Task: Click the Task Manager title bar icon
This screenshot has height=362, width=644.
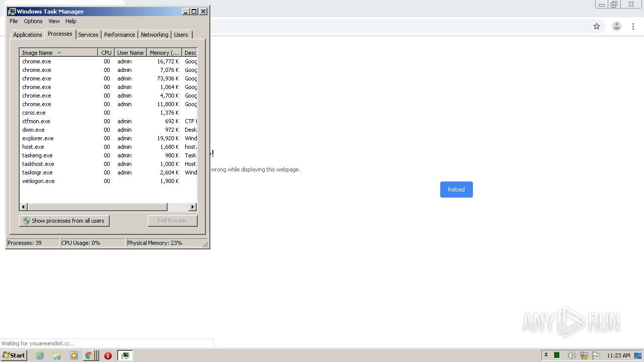Action: 12,11
